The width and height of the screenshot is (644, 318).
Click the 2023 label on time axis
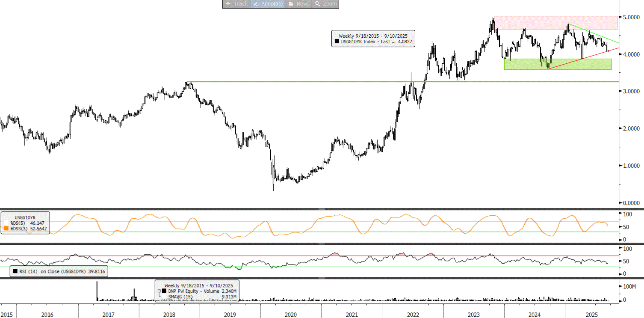coord(473,315)
